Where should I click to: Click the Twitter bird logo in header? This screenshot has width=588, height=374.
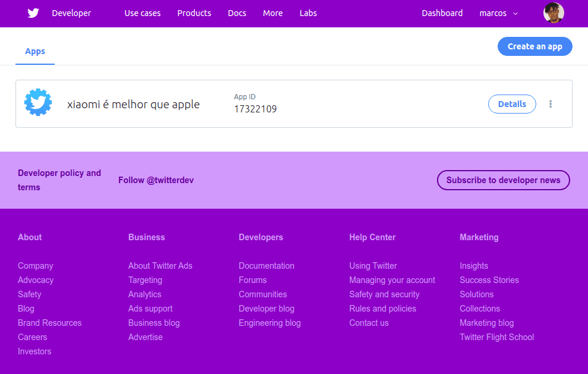point(33,13)
